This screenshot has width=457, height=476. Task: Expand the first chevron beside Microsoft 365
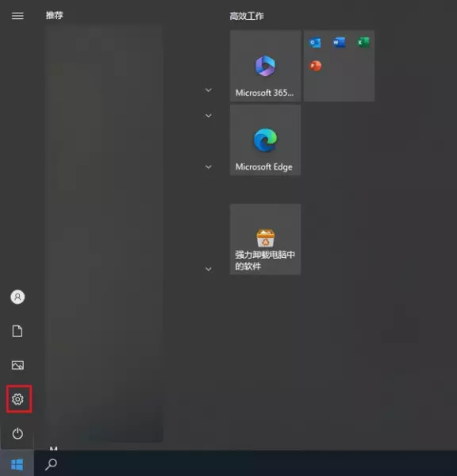coord(209,90)
